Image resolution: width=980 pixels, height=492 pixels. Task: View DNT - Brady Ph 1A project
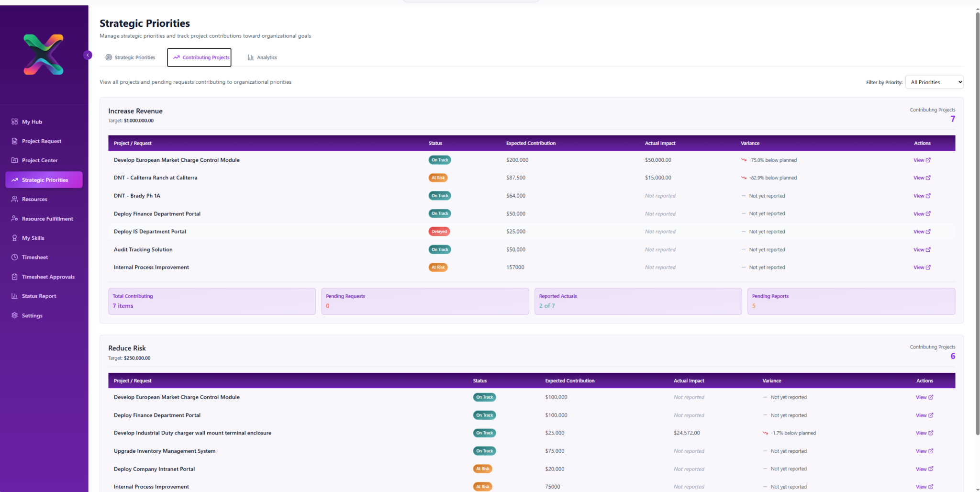point(922,196)
